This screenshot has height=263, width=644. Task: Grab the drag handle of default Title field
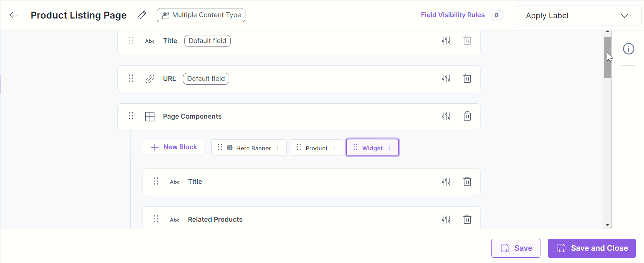(x=131, y=41)
